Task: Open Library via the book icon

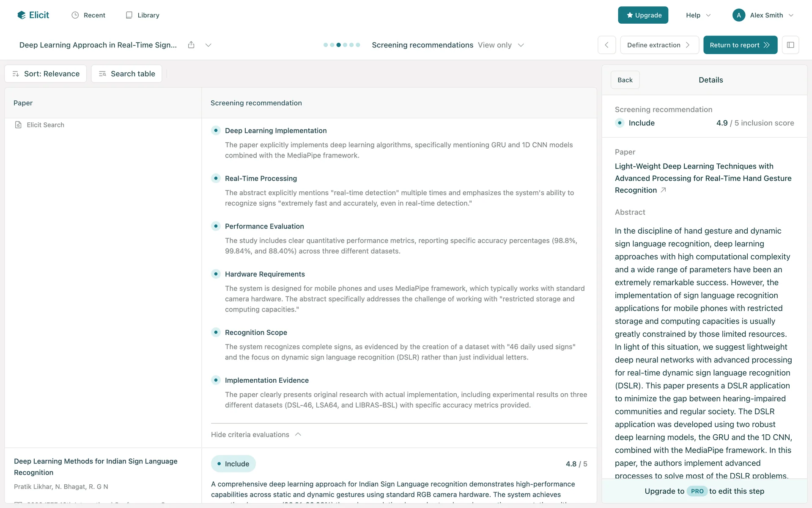Action: pos(129,15)
